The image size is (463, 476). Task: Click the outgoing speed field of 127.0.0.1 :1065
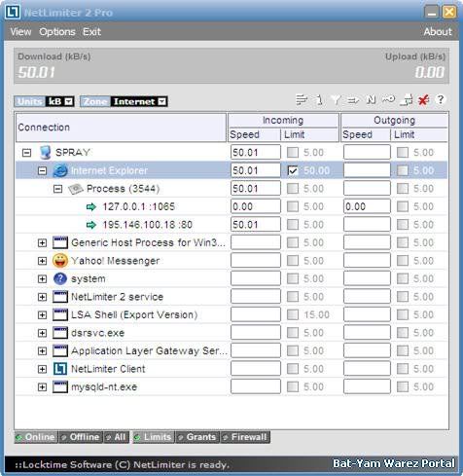click(367, 206)
